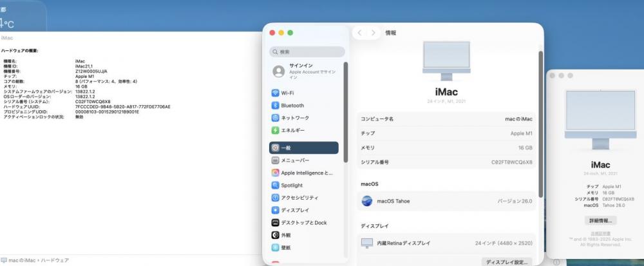The height and width of the screenshot is (266, 644).
Task: Open Spotlight settings
Action: [x=303, y=185]
